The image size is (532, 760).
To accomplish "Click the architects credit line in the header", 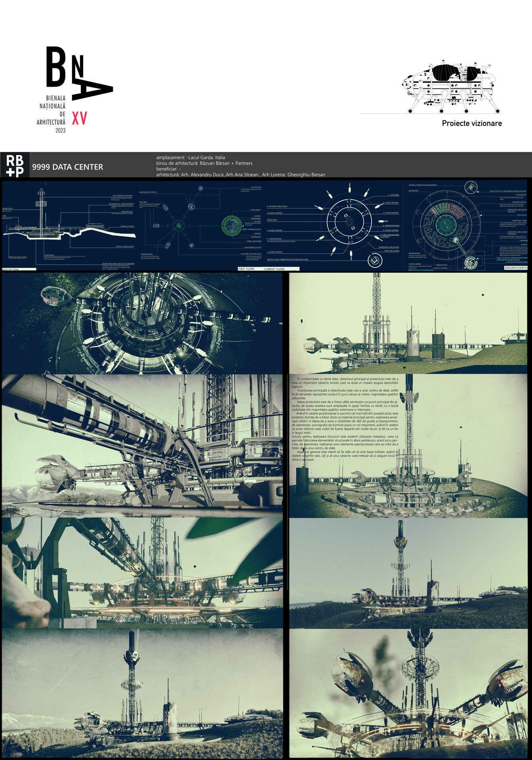I will tap(241, 175).
